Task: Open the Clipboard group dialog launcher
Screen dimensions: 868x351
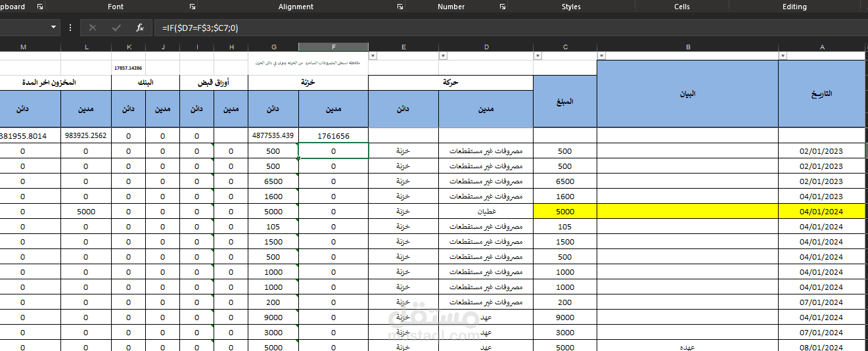Action: [40, 7]
